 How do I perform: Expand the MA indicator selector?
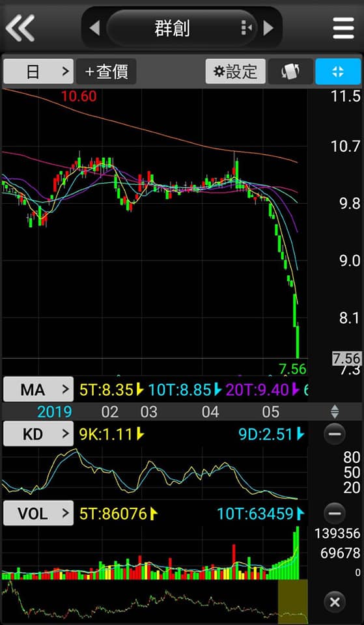point(38,389)
